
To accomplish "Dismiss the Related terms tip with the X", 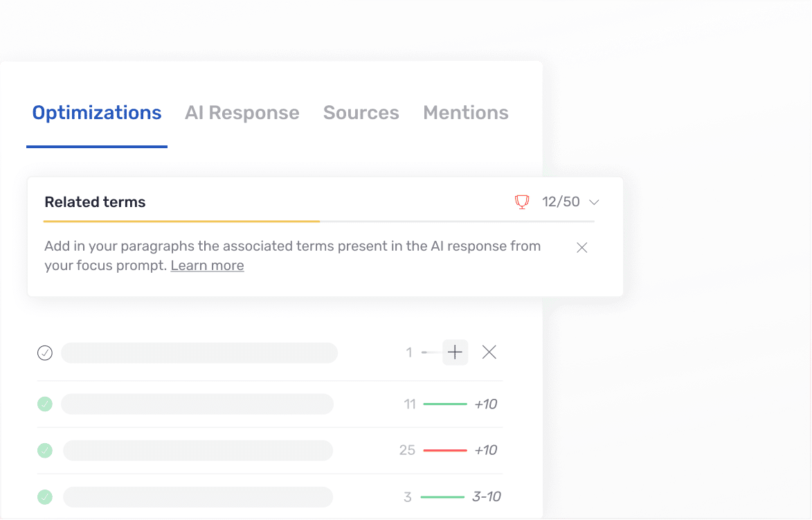I will (581, 247).
